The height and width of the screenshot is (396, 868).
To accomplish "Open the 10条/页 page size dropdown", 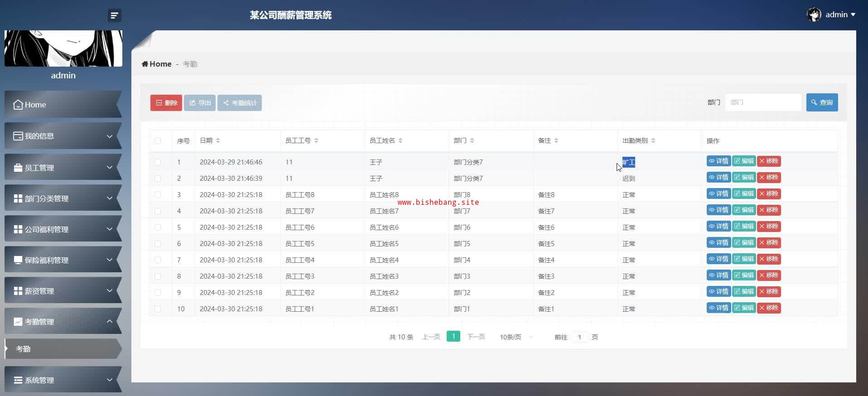I will click(x=516, y=337).
